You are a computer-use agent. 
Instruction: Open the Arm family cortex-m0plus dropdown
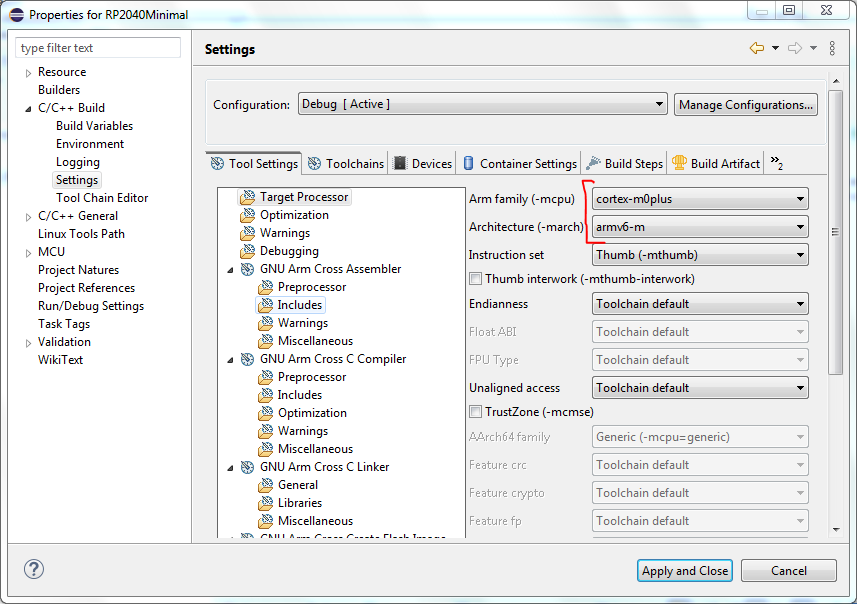pos(700,199)
